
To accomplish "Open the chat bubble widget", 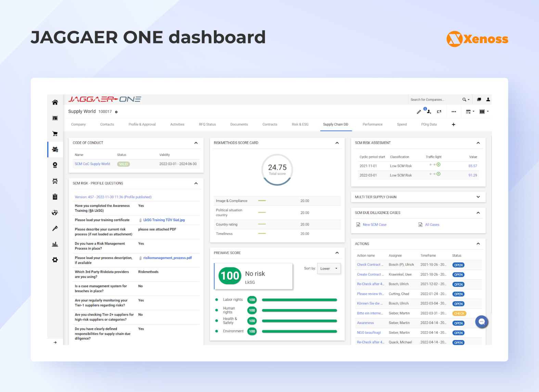I will pos(482,322).
